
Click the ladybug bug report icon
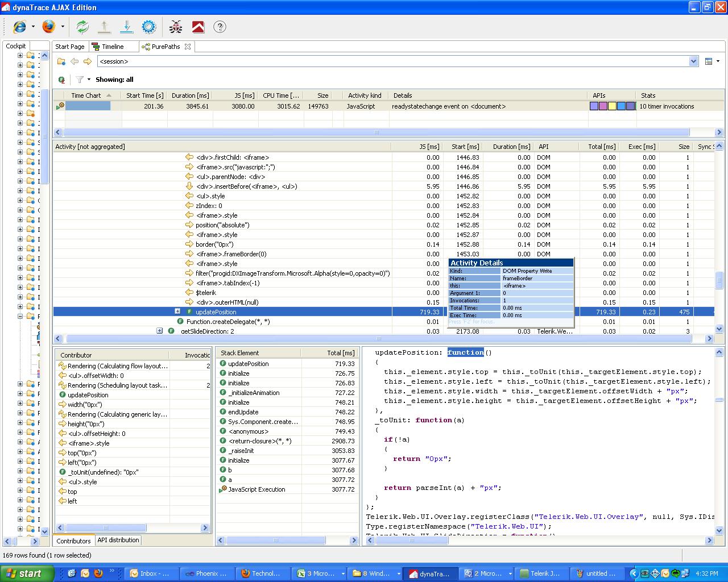coord(176,27)
